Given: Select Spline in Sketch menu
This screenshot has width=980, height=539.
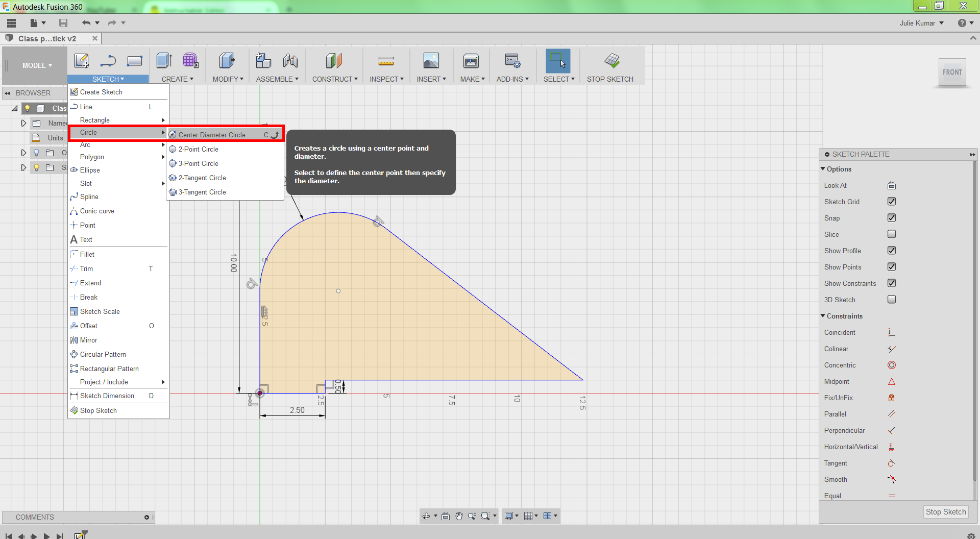Looking at the screenshot, I should [118, 197].
